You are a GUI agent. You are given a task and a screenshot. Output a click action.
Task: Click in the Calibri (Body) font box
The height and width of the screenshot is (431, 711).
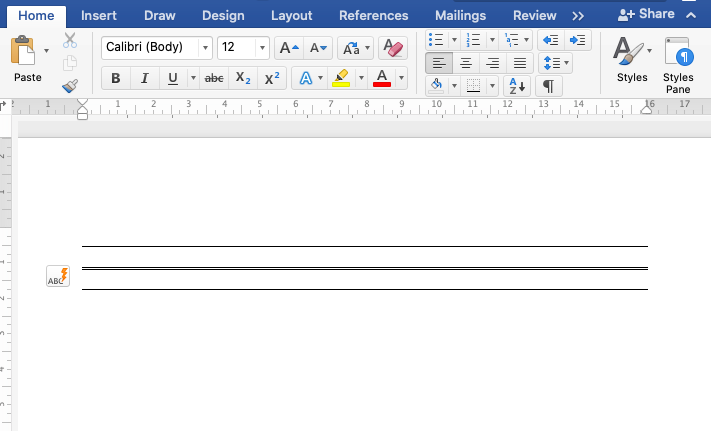(150, 47)
